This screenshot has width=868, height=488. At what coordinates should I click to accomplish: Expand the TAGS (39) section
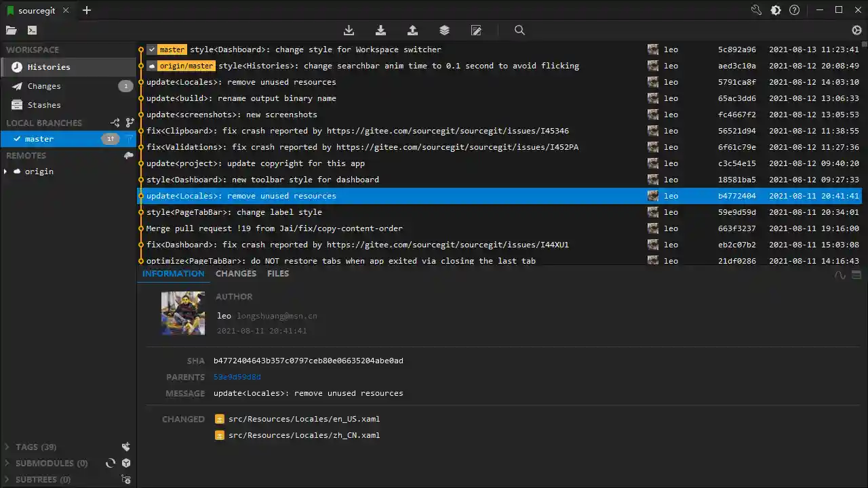click(x=7, y=447)
